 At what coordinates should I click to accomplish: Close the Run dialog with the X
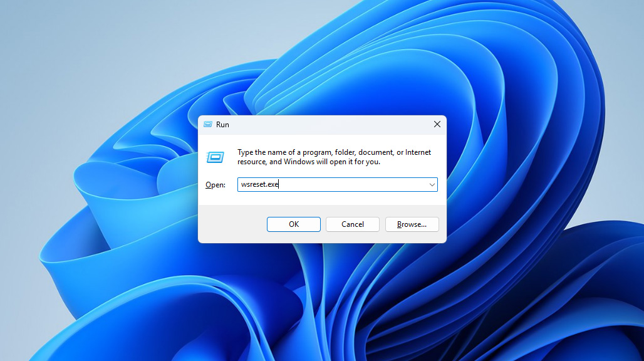pyautogui.click(x=437, y=124)
